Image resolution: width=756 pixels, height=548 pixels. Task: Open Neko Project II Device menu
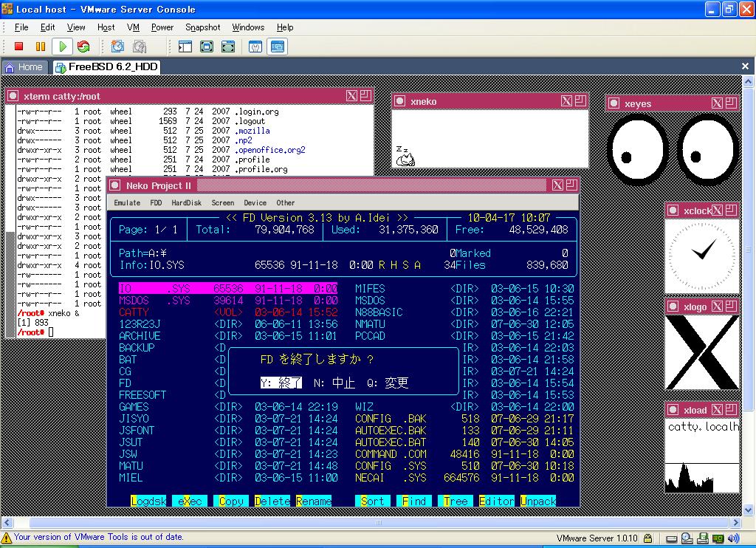click(x=255, y=202)
